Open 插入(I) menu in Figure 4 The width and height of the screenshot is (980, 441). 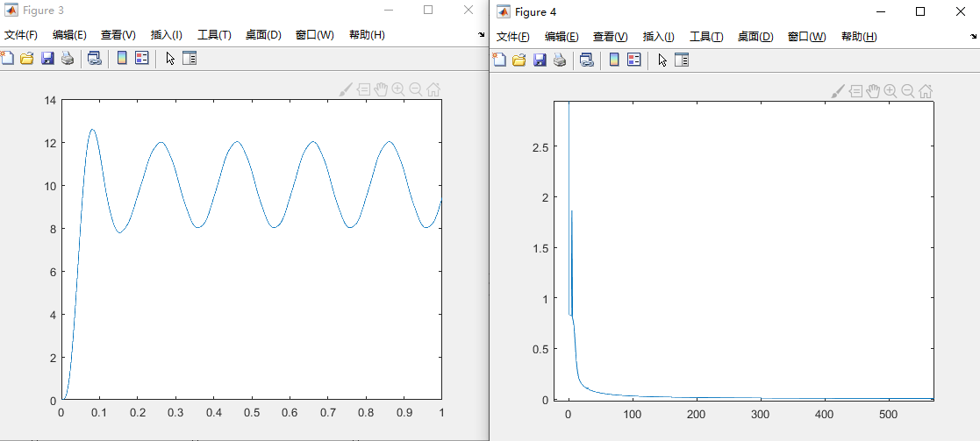click(x=658, y=37)
